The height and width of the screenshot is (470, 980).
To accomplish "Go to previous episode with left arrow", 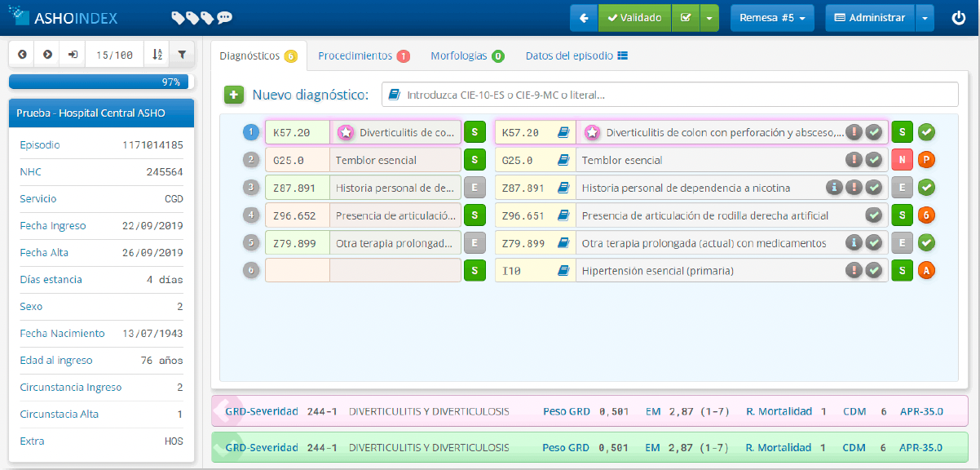I will coord(22,55).
